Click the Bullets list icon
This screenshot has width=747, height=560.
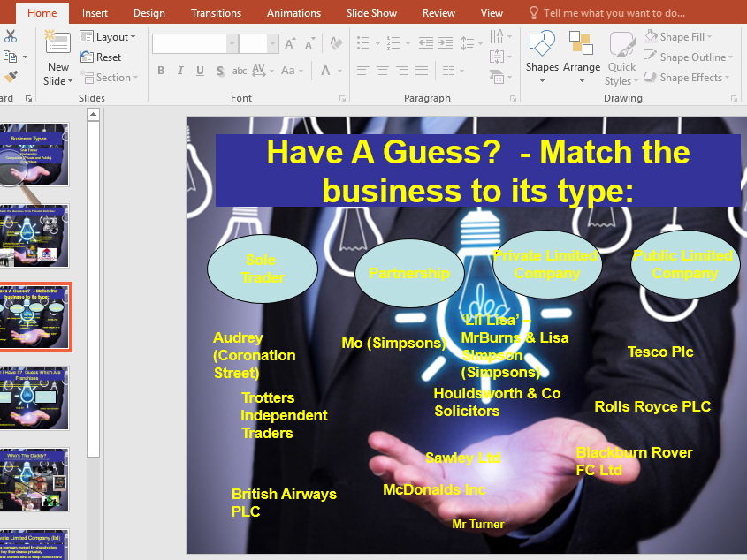(x=363, y=43)
